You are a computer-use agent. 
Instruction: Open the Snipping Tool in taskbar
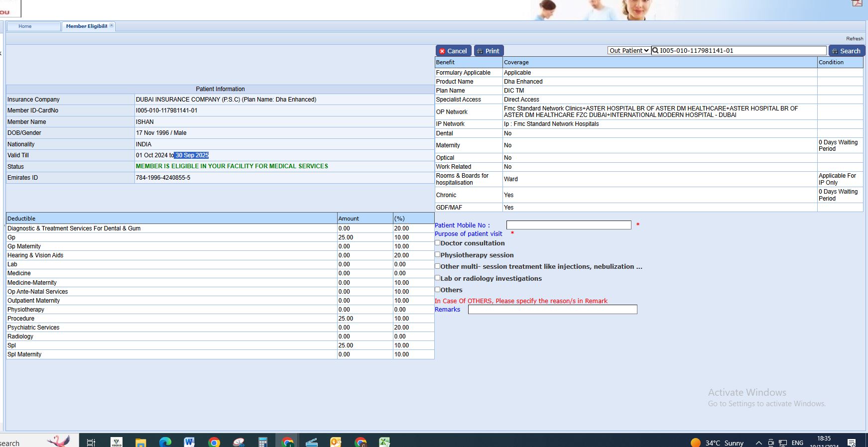point(239,442)
